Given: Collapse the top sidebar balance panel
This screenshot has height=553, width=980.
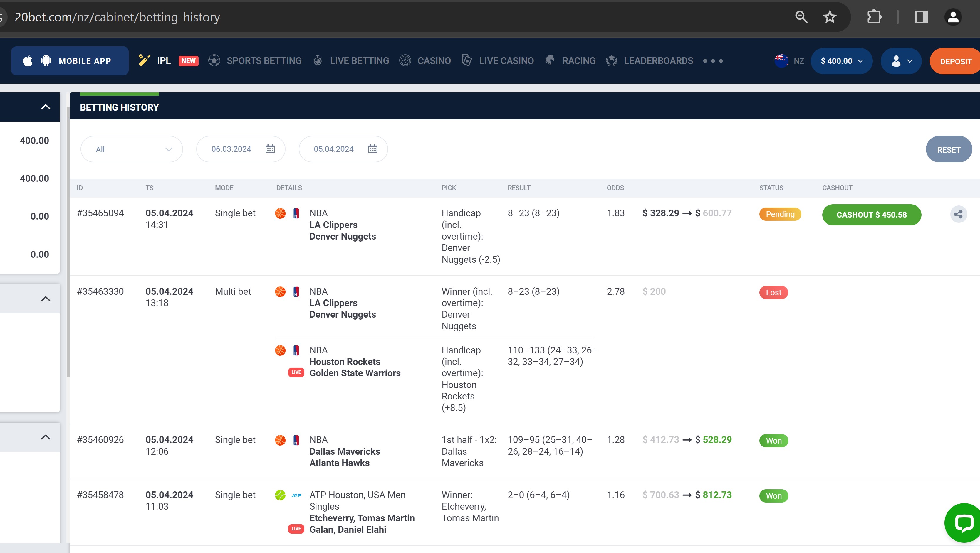Looking at the screenshot, I should pyautogui.click(x=46, y=107).
